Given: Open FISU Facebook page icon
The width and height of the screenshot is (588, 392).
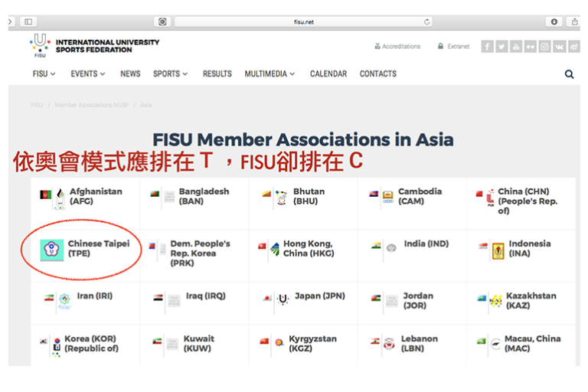Looking at the screenshot, I should point(487,47).
